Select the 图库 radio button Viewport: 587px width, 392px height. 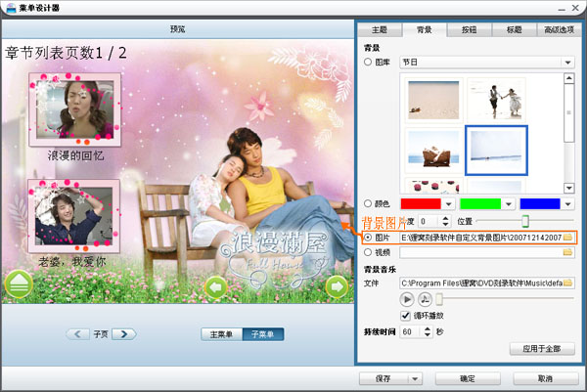coord(368,62)
